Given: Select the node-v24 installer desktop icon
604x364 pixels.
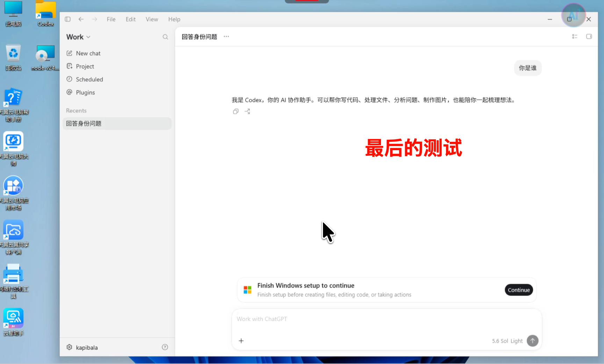Looking at the screenshot, I should click(x=45, y=58).
